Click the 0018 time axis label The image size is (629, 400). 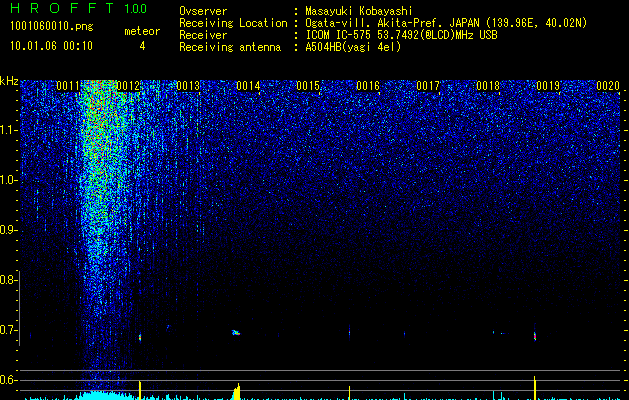tap(488, 86)
